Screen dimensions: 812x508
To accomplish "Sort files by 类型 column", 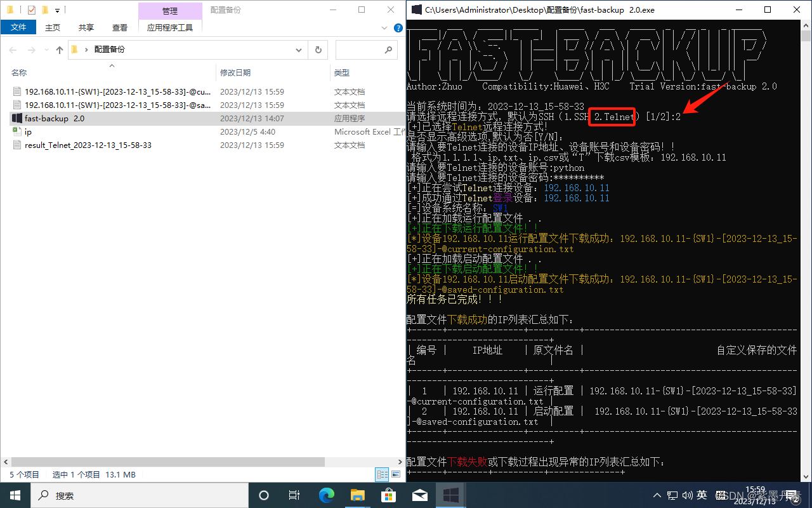I will tap(342, 72).
